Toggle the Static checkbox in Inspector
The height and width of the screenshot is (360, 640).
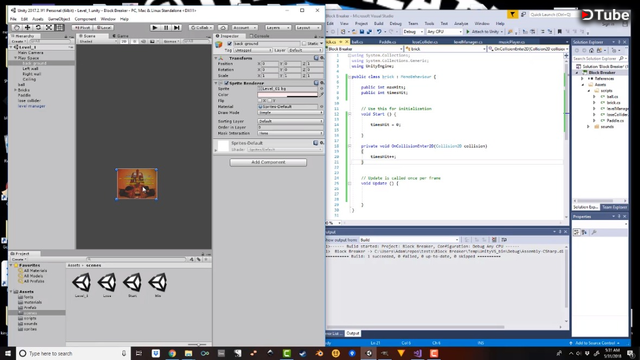[304, 43]
